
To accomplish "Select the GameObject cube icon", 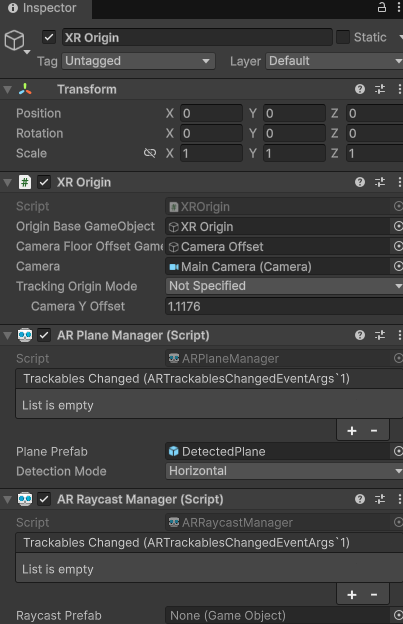I will 14,41.
